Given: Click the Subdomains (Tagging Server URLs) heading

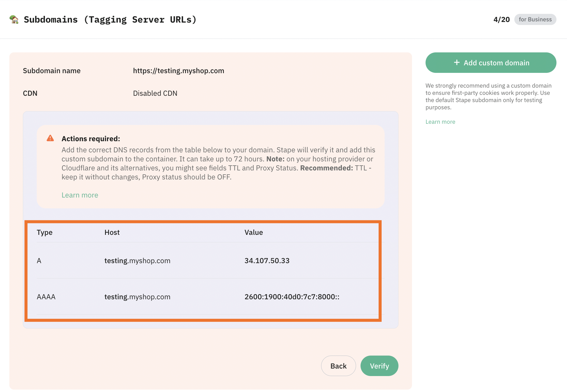Looking at the screenshot, I should tap(110, 20).
